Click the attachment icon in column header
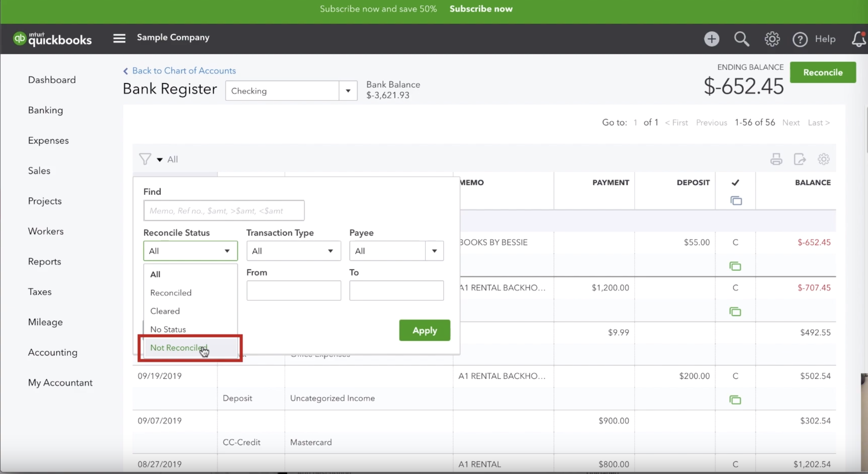The image size is (868, 474). coord(736,201)
